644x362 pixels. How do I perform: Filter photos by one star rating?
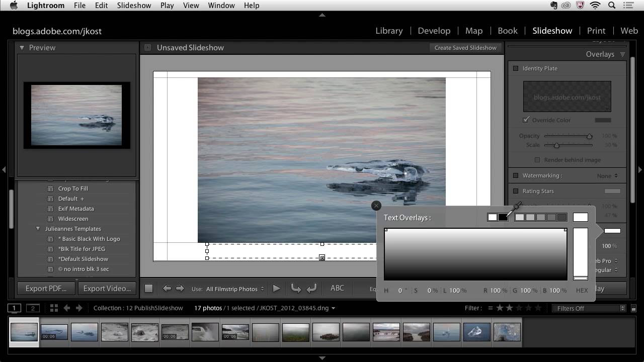[x=500, y=308]
